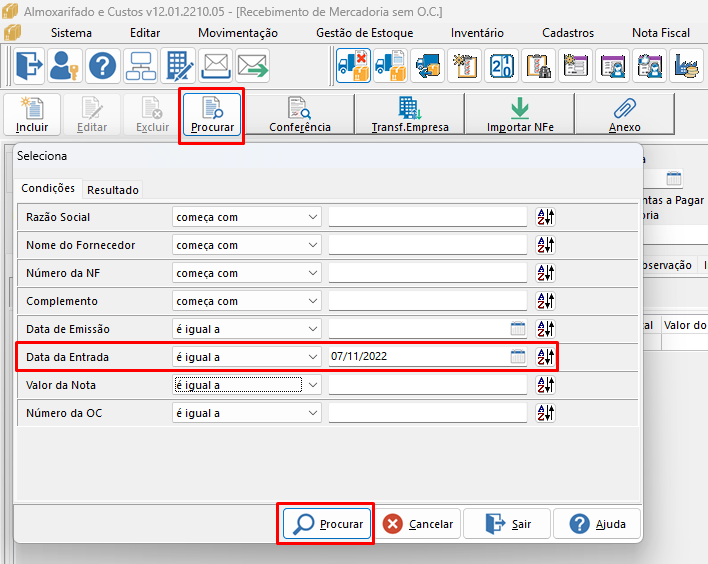The width and height of the screenshot is (708, 564).
Task: Open the Editar menu
Action: coord(145,33)
